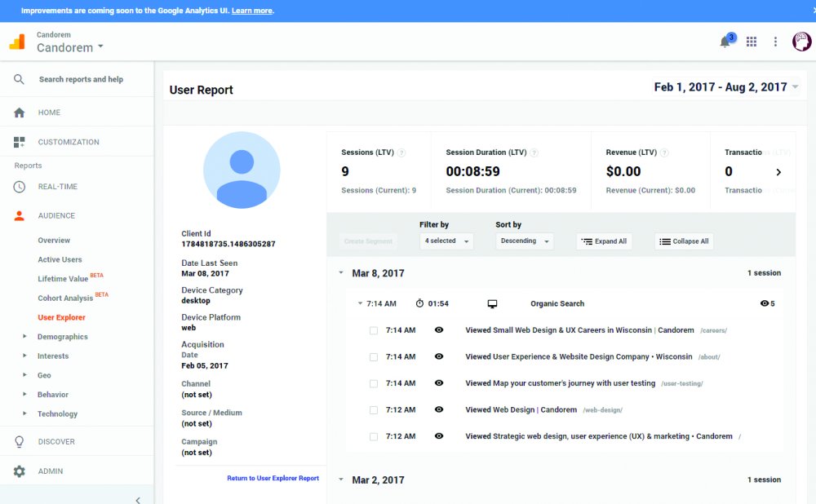Follow the Learn more link in the banner
This screenshot has width=816, height=504.
click(x=252, y=11)
